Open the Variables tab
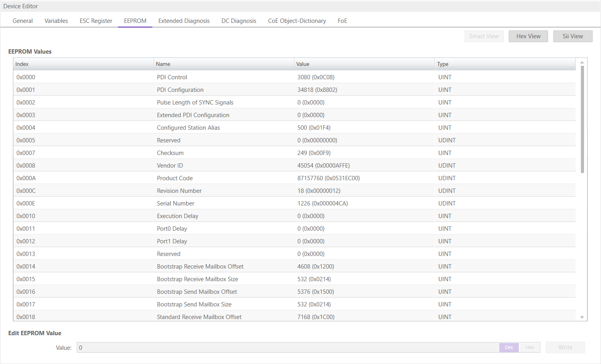 [x=56, y=21]
